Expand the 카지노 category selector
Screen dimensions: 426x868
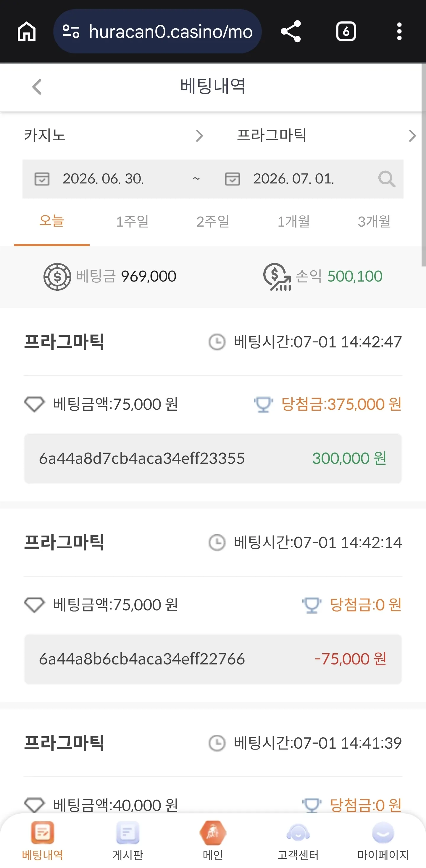114,135
